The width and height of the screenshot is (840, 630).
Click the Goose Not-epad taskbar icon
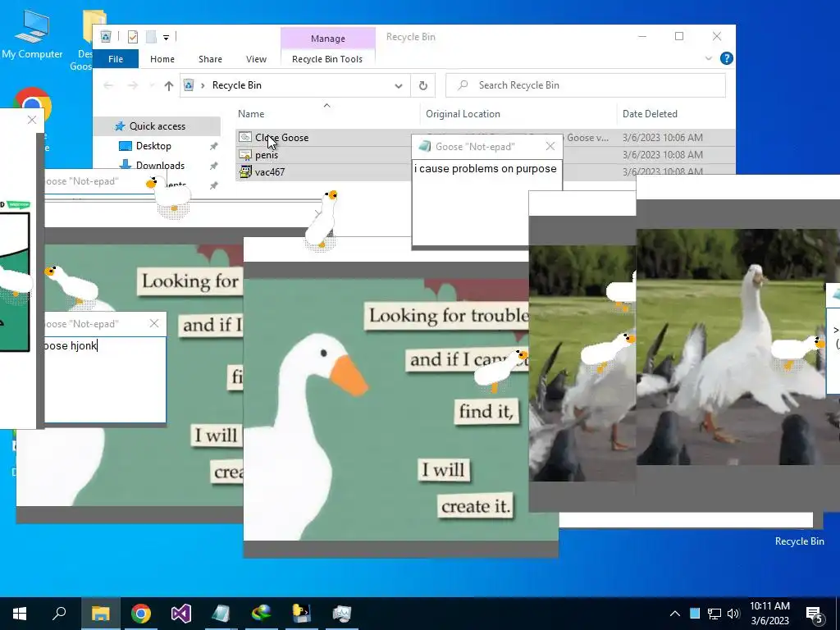coord(221,614)
